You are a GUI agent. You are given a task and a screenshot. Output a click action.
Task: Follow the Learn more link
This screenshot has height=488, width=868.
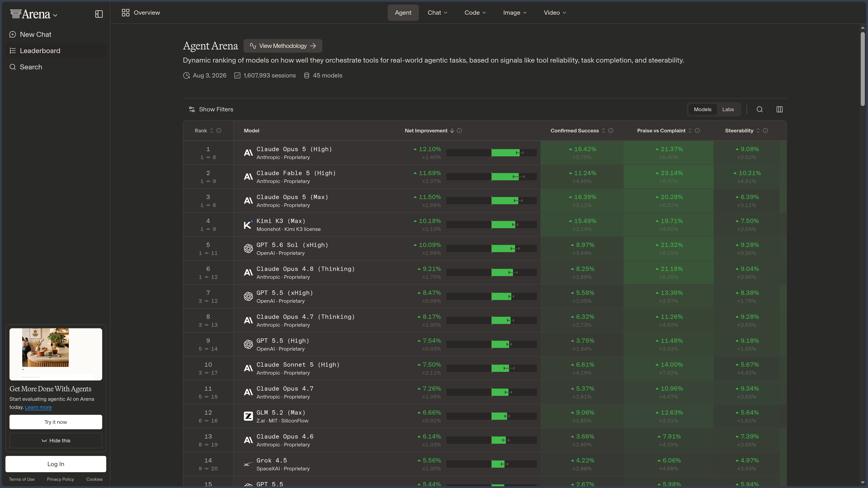point(38,407)
